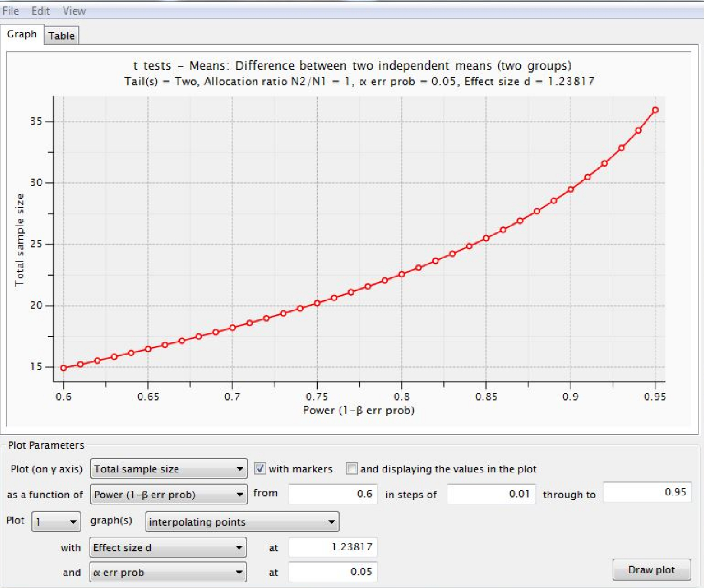Screen dimensions: 704x588
Task: Uncheck the with markers checkbox
Action: click(260, 468)
